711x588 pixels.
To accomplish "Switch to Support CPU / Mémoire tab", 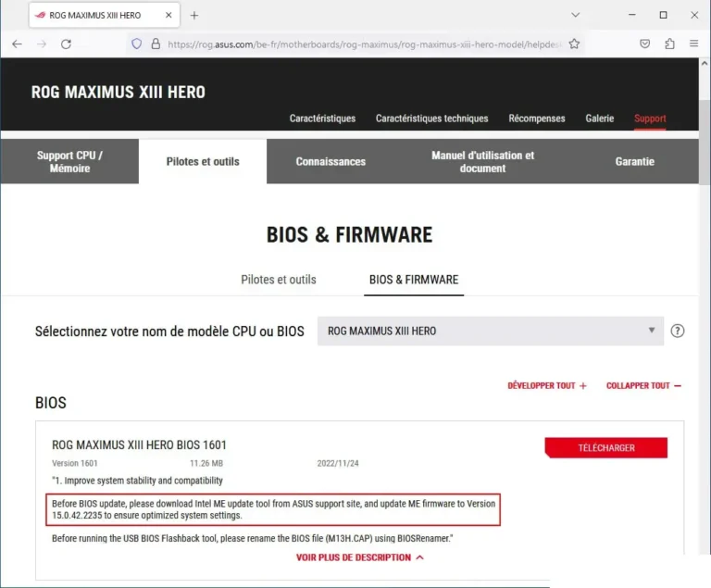I will 69,161.
